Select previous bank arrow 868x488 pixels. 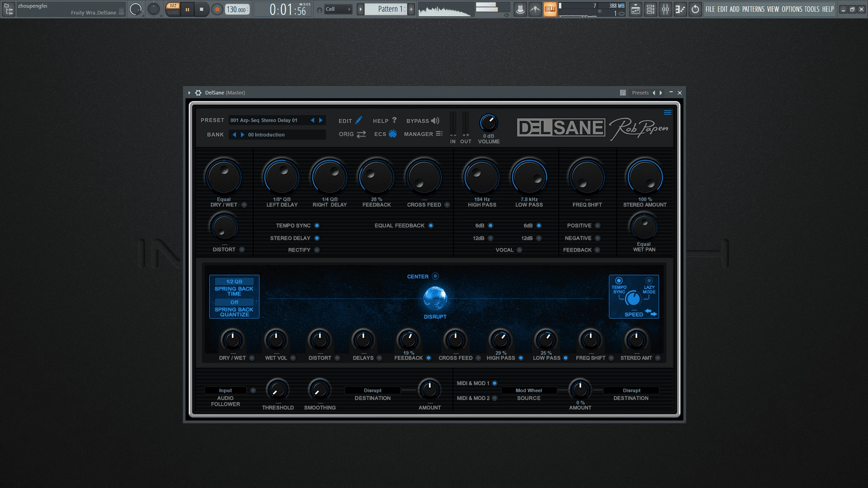[234, 135]
